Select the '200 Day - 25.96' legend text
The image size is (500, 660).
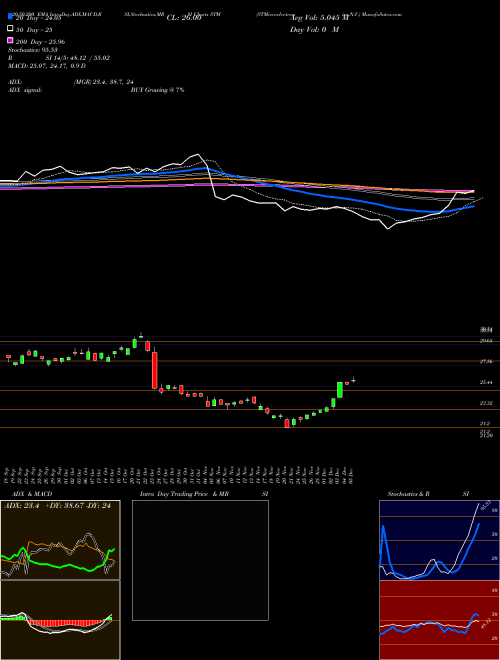pos(40,42)
